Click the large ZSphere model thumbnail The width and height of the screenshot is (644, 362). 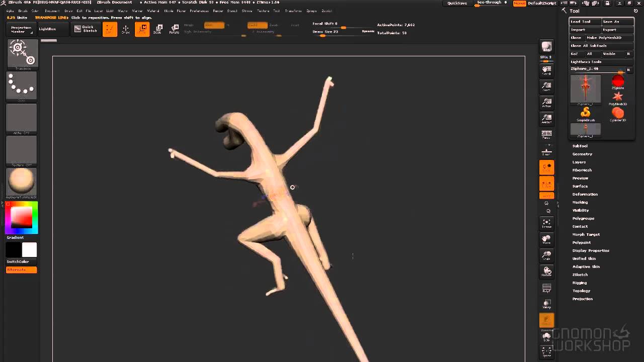pos(586,89)
